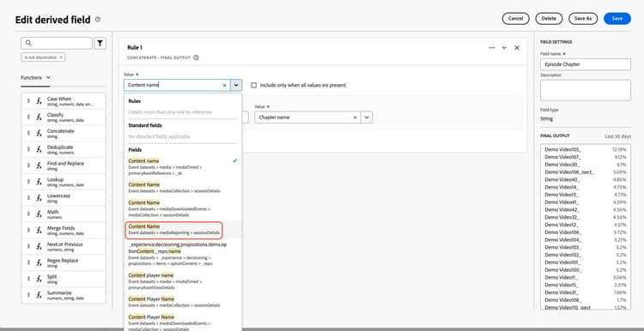Screen dimensions: 644x331
Task: Click into the Description text area
Action: pos(586,90)
